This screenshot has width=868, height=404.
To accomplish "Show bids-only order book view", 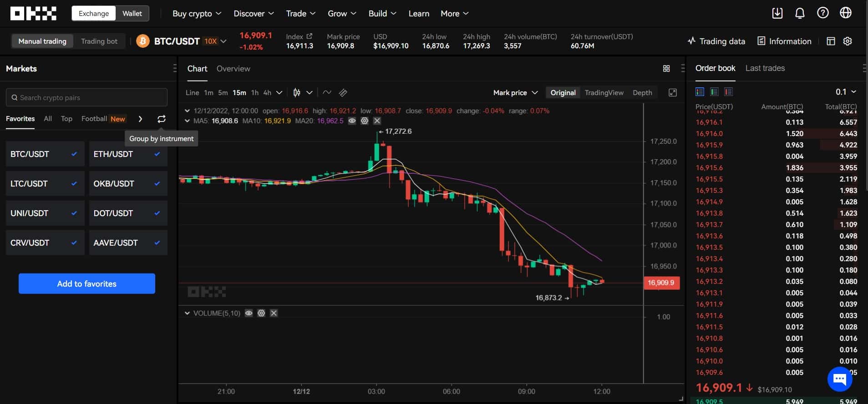I will tap(714, 92).
